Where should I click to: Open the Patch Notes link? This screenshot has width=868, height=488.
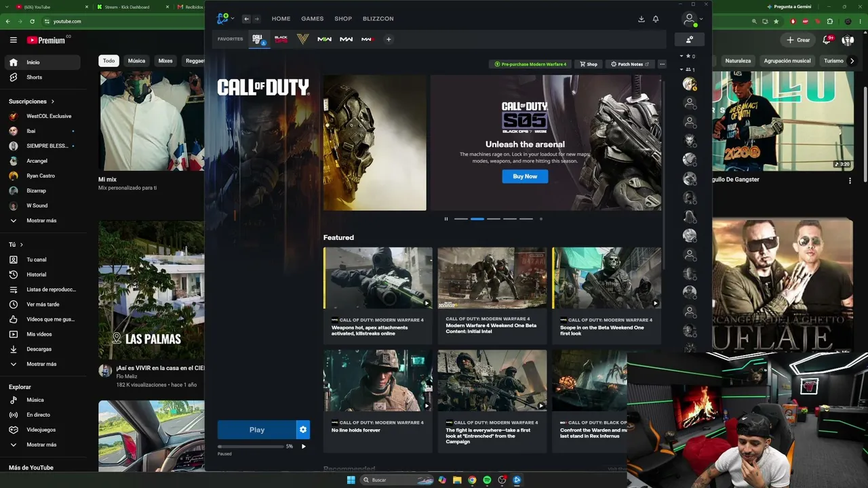coord(630,64)
